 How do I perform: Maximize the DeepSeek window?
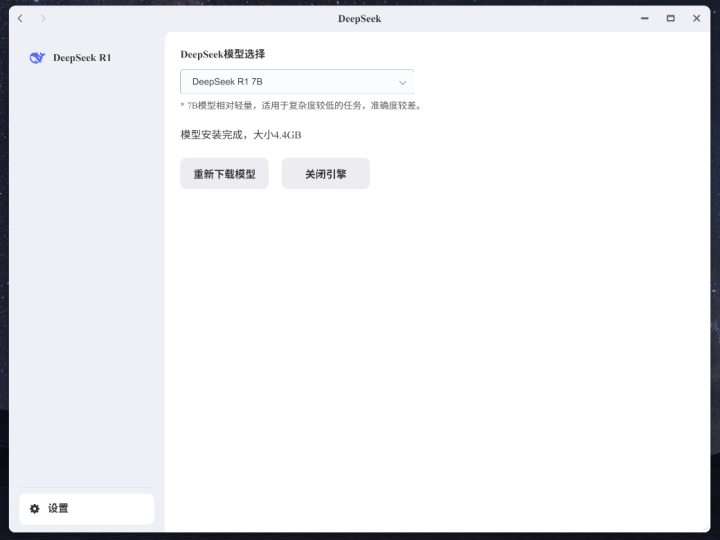670,19
